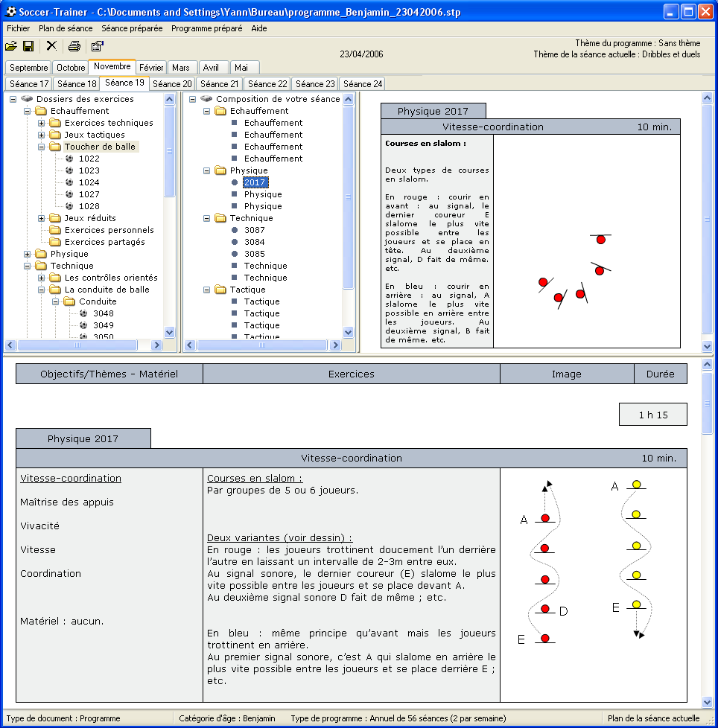Click the round bullet icon beside 3085
Image resolution: width=718 pixels, height=728 pixels.
[235, 254]
